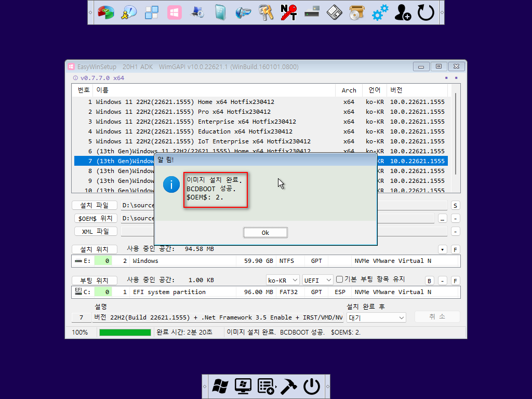Viewport: 532px width, 399px height.
Task: Launch the pink Windows logo app icon
Action: pyautogui.click(x=175, y=12)
